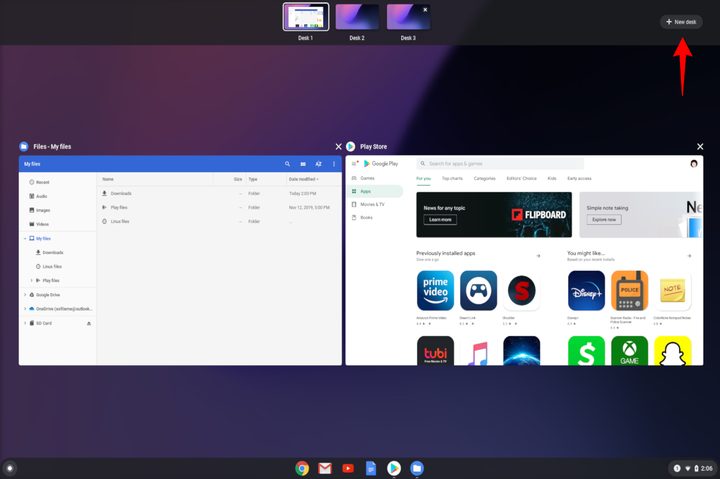Switch to the Editors' Choice tab
The width and height of the screenshot is (720, 479).
tap(521, 179)
